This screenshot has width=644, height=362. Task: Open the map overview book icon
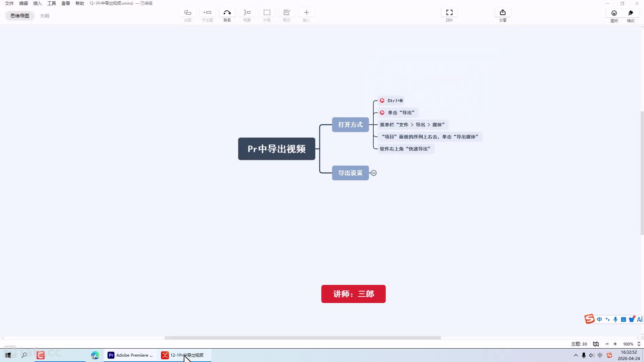pyautogui.click(x=596, y=344)
